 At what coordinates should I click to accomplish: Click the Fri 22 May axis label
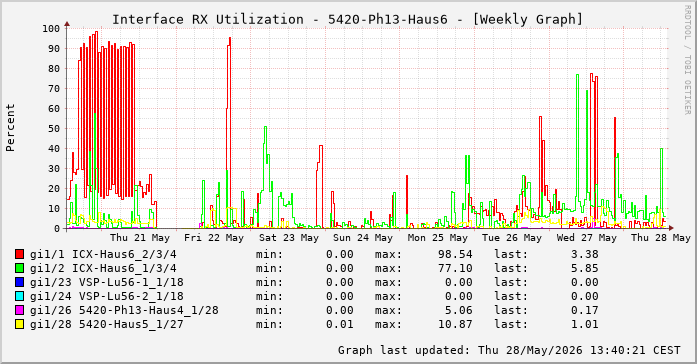point(214,238)
